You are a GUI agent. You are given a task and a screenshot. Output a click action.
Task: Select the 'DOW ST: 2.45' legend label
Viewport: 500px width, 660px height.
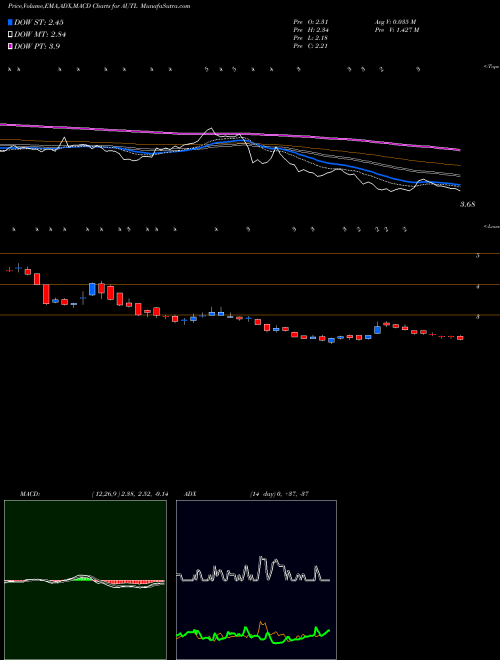pos(39,22)
